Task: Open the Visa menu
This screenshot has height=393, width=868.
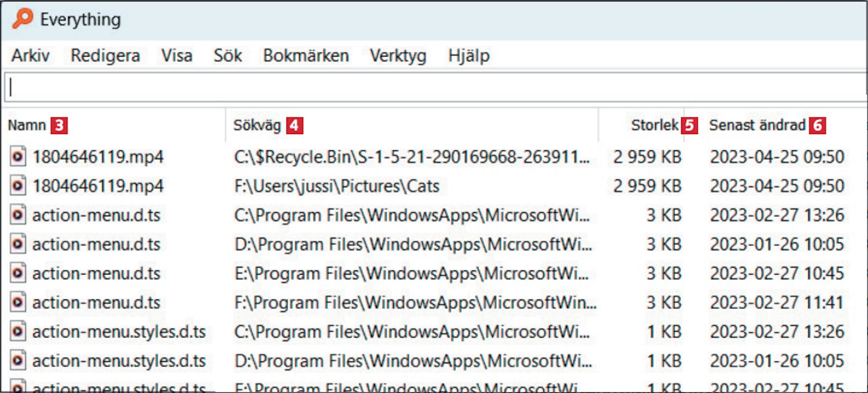Action: (176, 56)
